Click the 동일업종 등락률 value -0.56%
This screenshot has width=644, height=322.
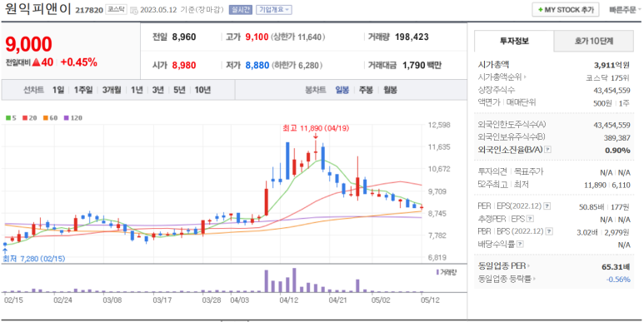[x=618, y=280]
